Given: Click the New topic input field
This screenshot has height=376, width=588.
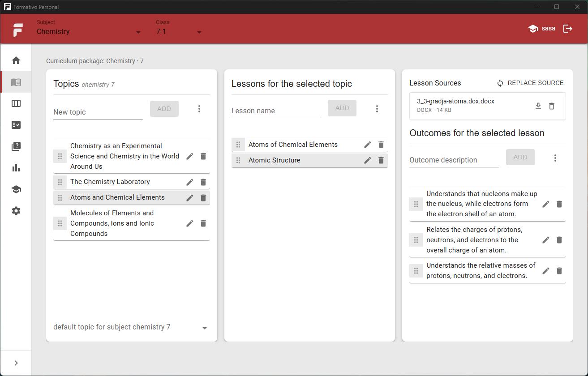Looking at the screenshot, I should point(98,112).
